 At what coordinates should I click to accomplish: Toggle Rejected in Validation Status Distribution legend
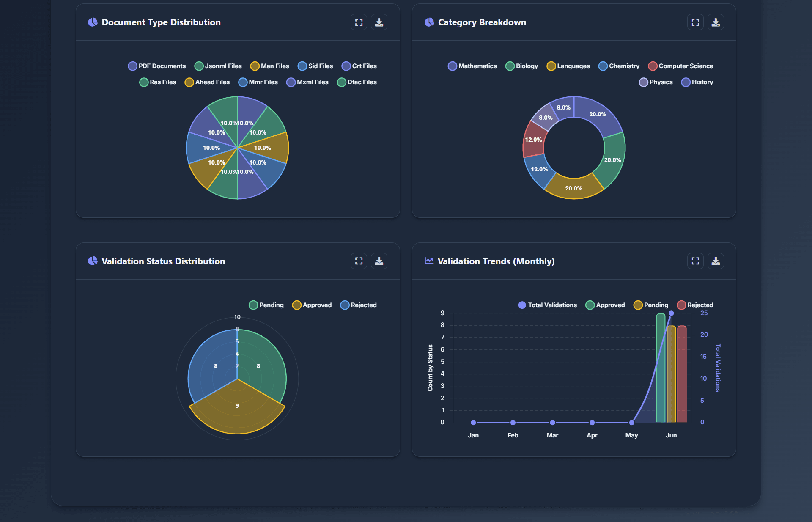click(x=359, y=305)
